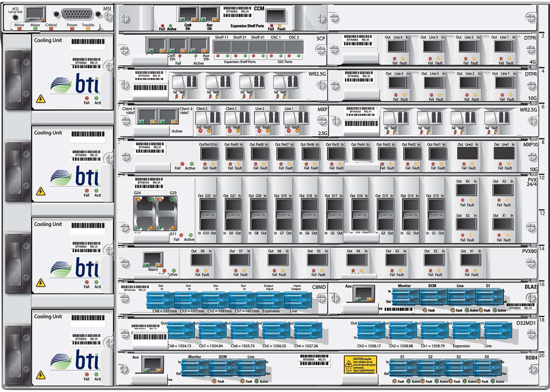
Task: Click the Maint port on PVX80
Action: click(153, 259)
